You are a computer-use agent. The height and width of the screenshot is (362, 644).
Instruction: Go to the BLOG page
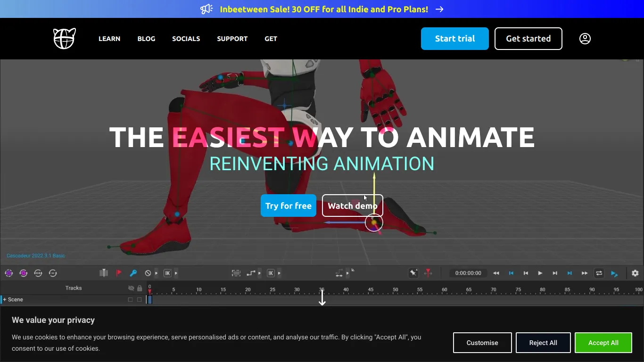click(x=146, y=39)
